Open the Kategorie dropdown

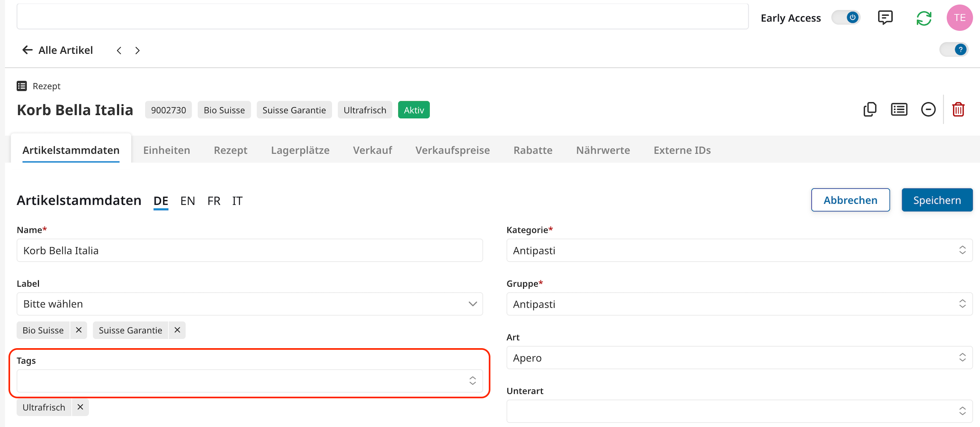(x=739, y=251)
